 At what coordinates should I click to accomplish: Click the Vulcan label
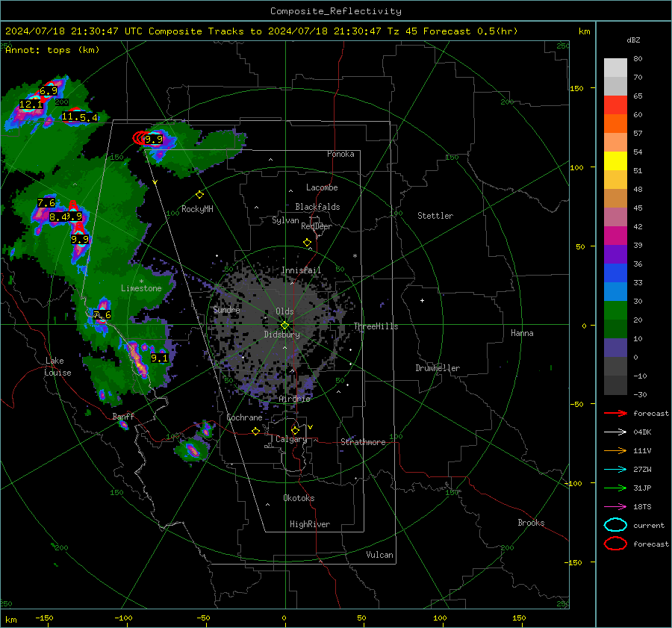point(380,555)
